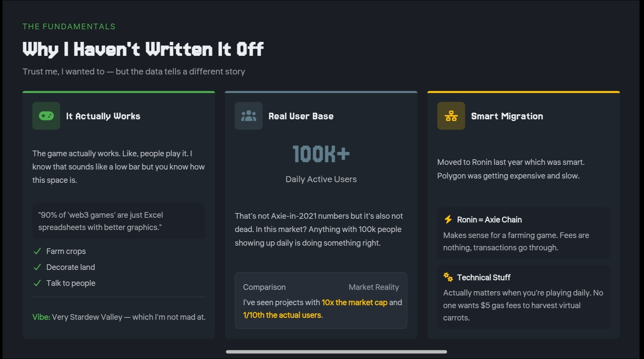Click the lightning bolt Ronin icon
Viewport: 644px width, 359px height.
click(448, 219)
